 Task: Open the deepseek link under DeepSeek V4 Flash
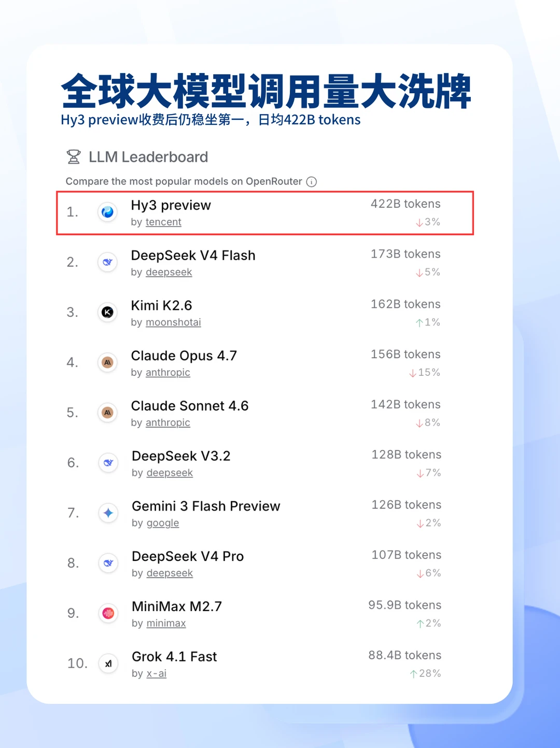[169, 272]
